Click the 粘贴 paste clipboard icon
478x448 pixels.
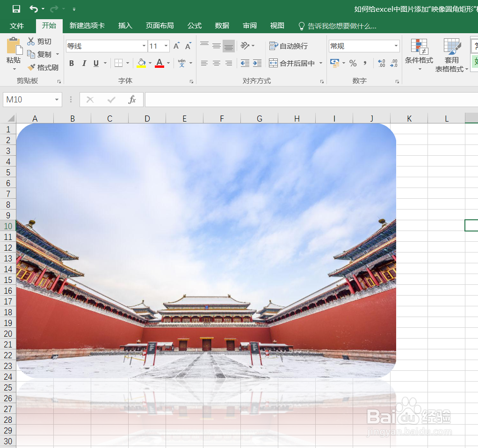(14, 46)
